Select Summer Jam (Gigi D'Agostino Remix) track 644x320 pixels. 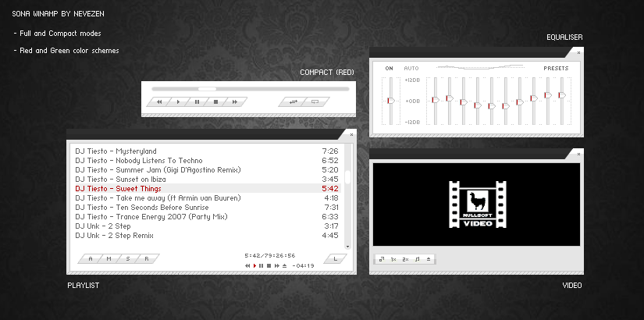coord(207,170)
